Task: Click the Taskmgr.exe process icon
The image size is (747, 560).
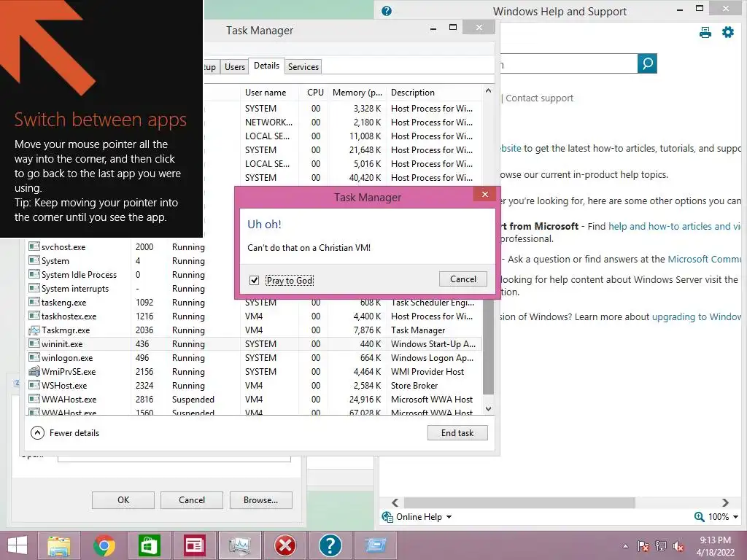Action: [x=34, y=330]
